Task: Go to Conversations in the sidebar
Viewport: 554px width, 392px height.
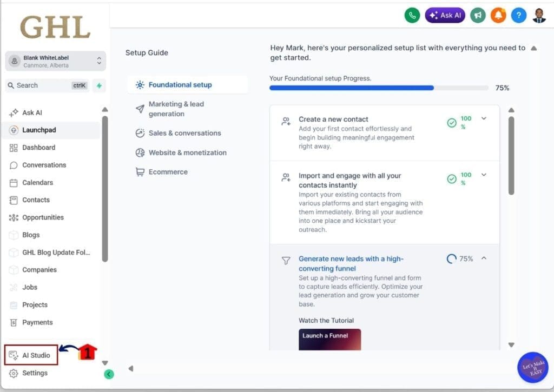Action: tap(44, 165)
